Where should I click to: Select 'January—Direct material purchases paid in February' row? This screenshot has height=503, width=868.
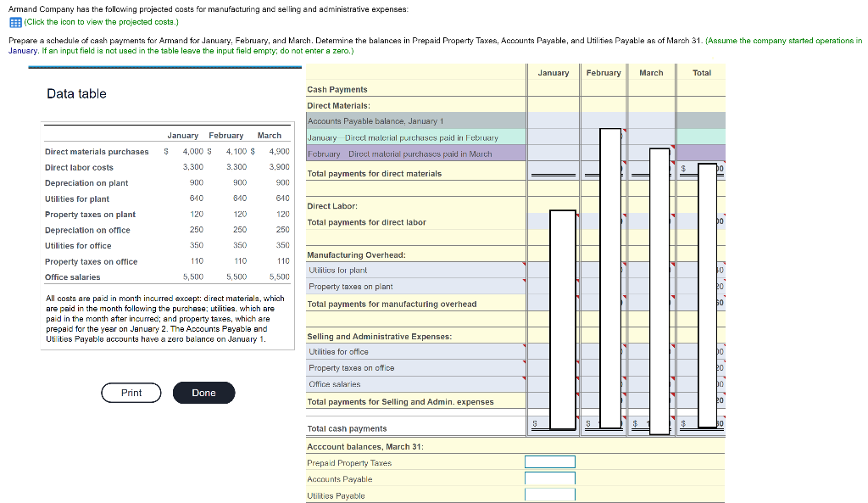click(x=403, y=137)
